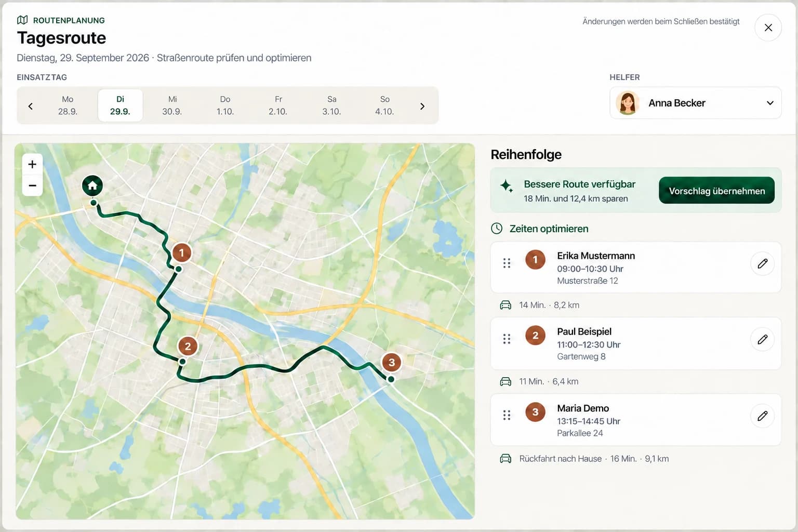This screenshot has width=798, height=532.
Task: Open the Helfer dropdown Anna Becker
Action: [695, 103]
